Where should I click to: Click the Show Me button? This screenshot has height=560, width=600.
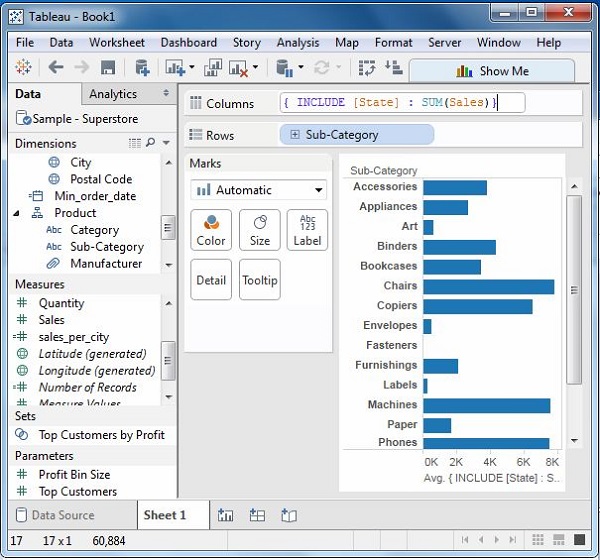click(x=492, y=71)
